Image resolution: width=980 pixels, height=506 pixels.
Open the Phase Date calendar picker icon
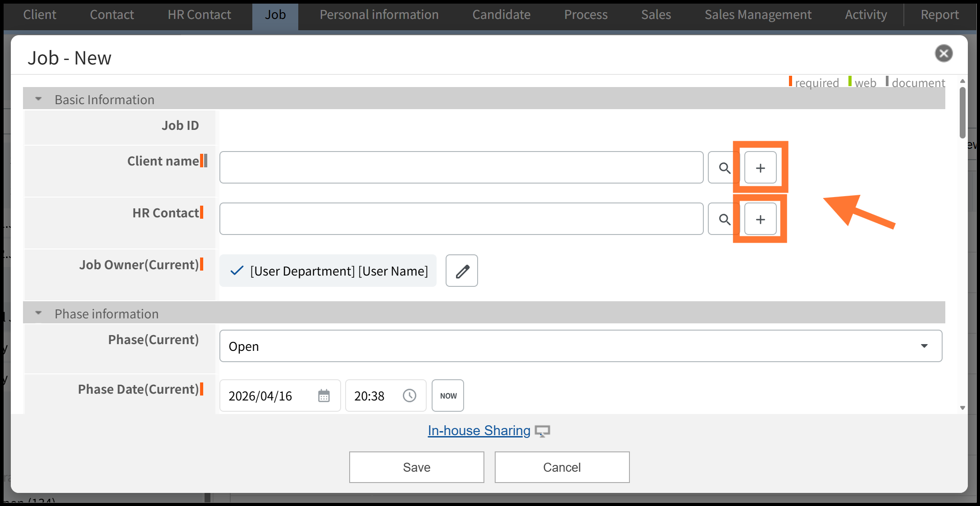[x=324, y=396]
